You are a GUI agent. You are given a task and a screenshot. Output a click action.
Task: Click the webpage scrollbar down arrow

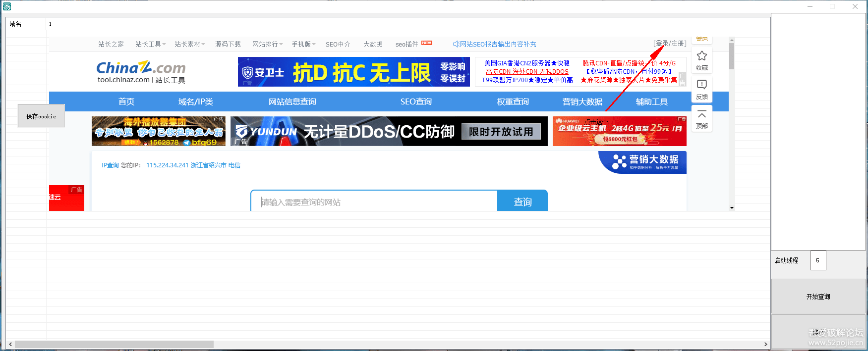pos(732,208)
